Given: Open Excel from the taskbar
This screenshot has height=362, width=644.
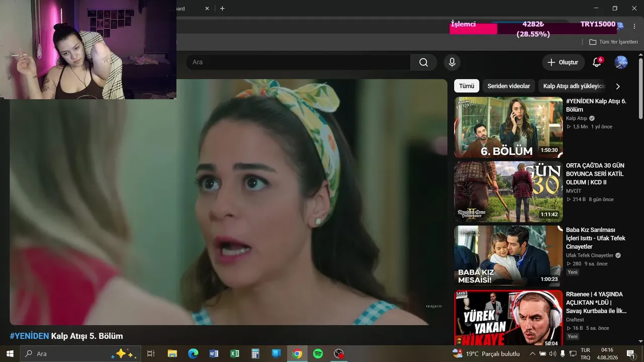Looking at the screenshot, I should tap(234, 353).
